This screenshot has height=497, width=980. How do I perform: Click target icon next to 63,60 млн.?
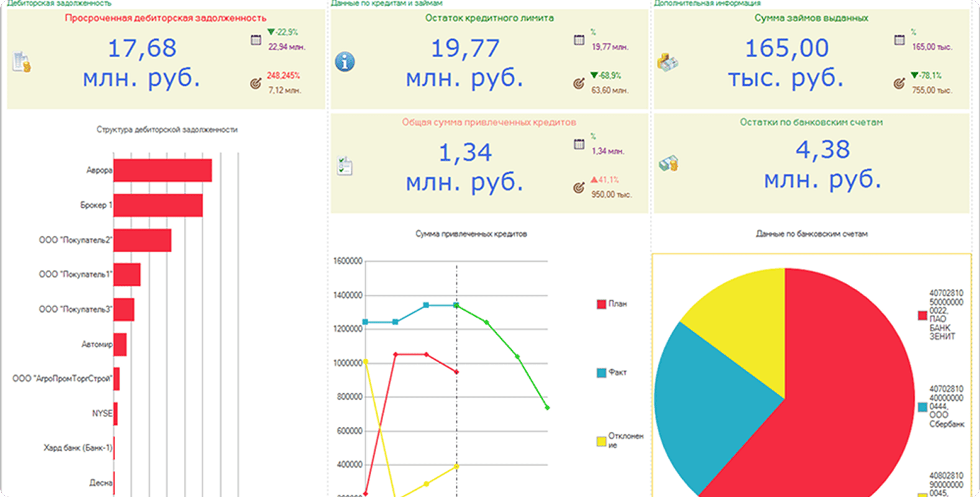coord(579,83)
